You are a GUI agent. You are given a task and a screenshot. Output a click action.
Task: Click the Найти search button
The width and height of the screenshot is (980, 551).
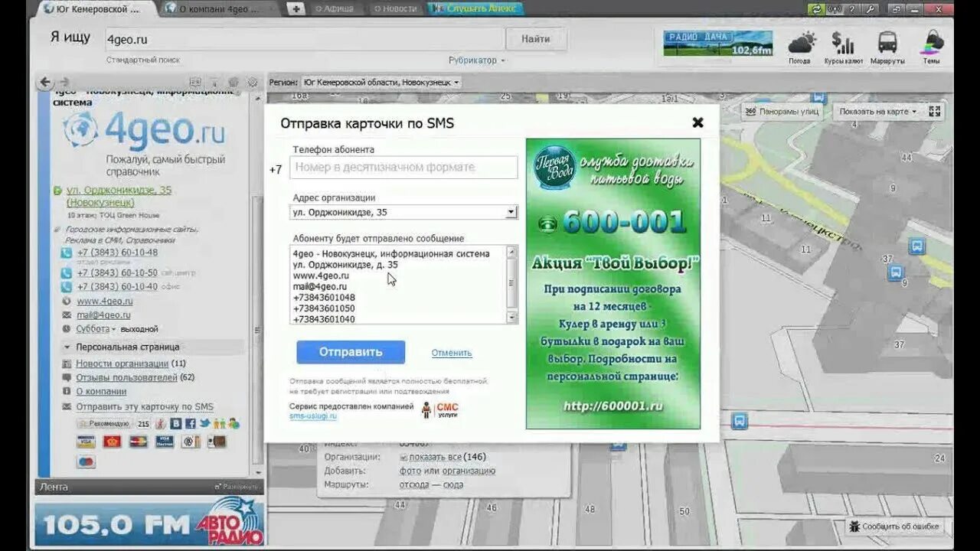tap(536, 39)
